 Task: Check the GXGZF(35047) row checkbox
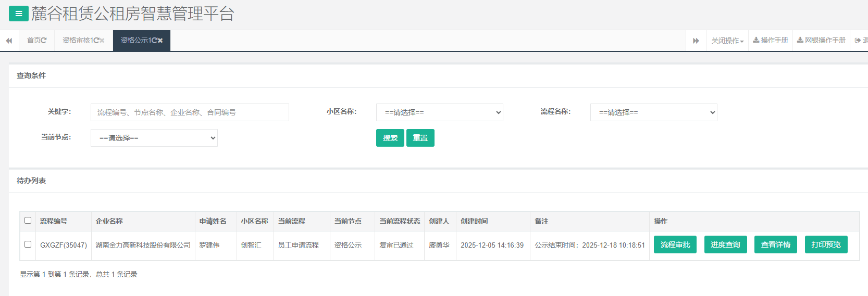click(x=28, y=244)
